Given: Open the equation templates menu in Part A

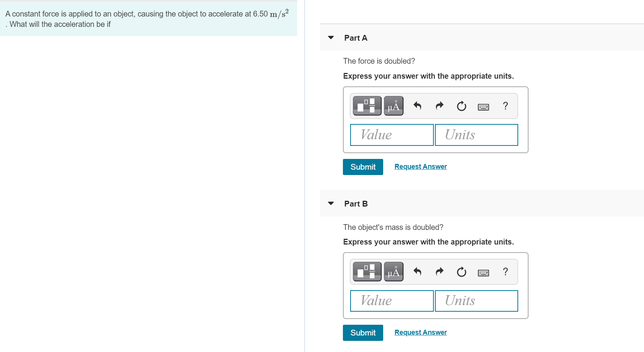Looking at the screenshot, I should pos(366,106).
